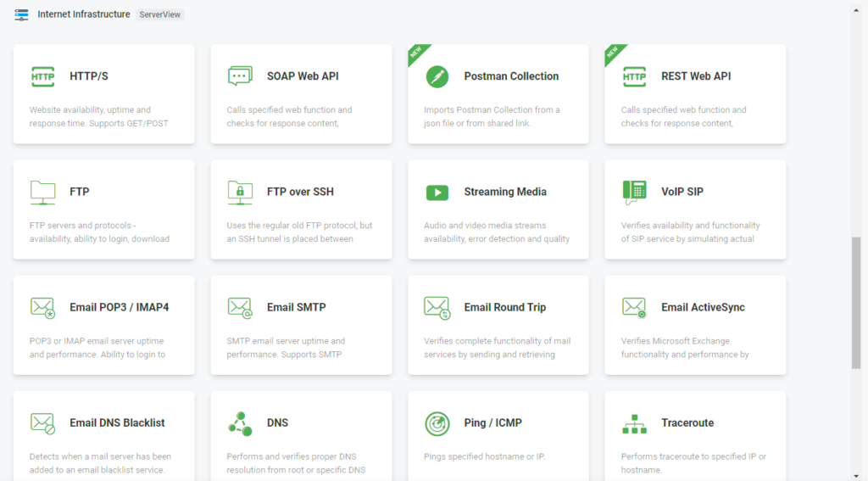
Task: Select VoIP SIP title
Action: [x=682, y=192]
